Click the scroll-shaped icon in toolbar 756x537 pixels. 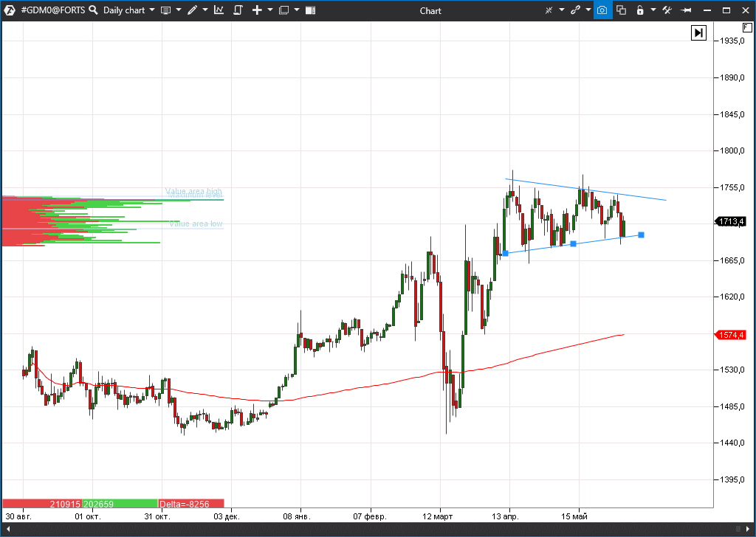coord(238,10)
